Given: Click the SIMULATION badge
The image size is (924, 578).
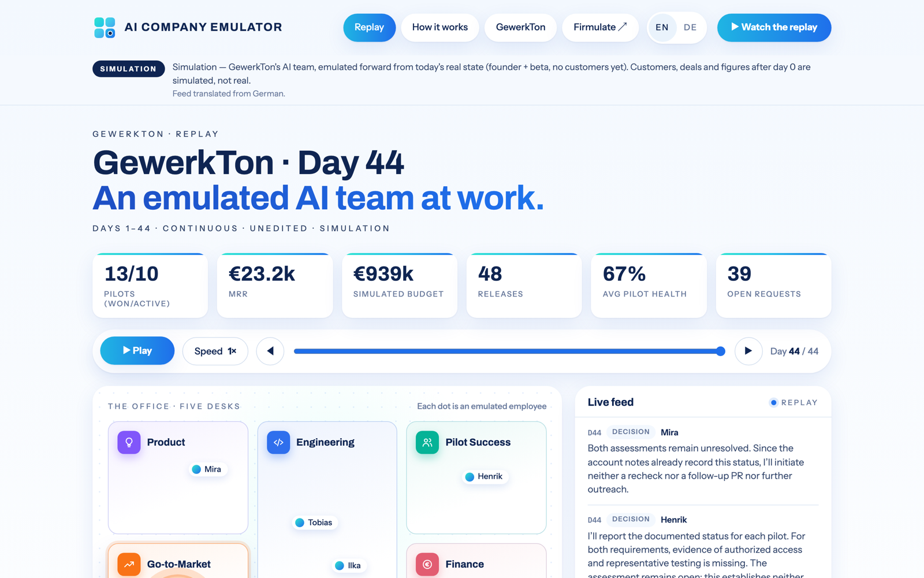Looking at the screenshot, I should point(128,69).
